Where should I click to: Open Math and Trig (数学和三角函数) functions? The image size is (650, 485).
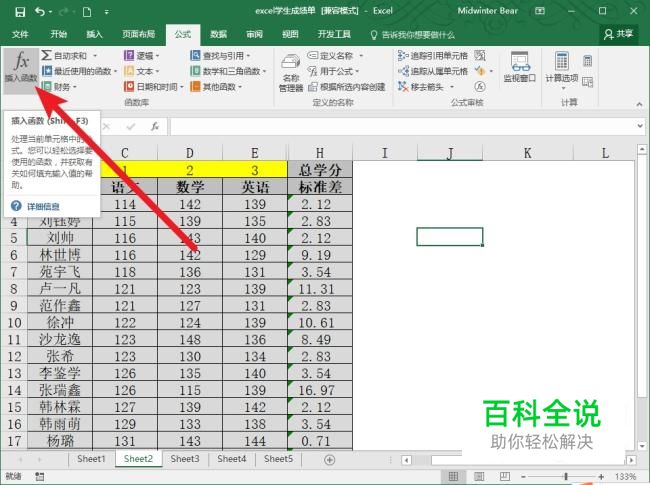[x=228, y=71]
